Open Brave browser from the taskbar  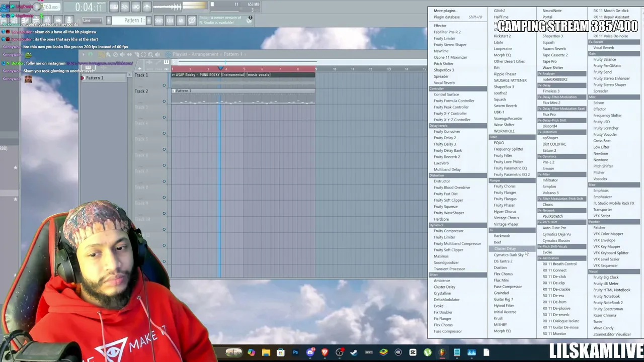click(x=325, y=352)
